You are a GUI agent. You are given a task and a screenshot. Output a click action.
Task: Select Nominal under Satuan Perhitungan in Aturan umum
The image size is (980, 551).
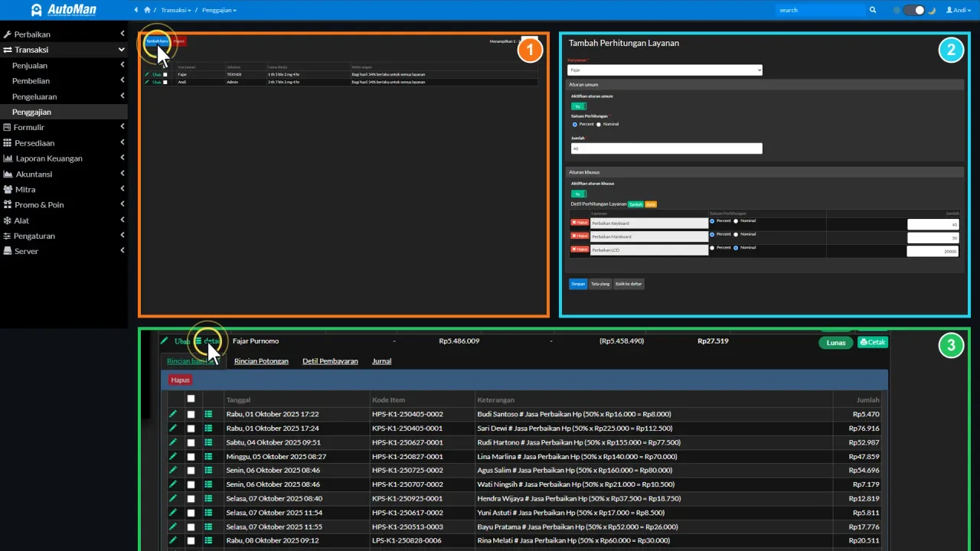(599, 124)
